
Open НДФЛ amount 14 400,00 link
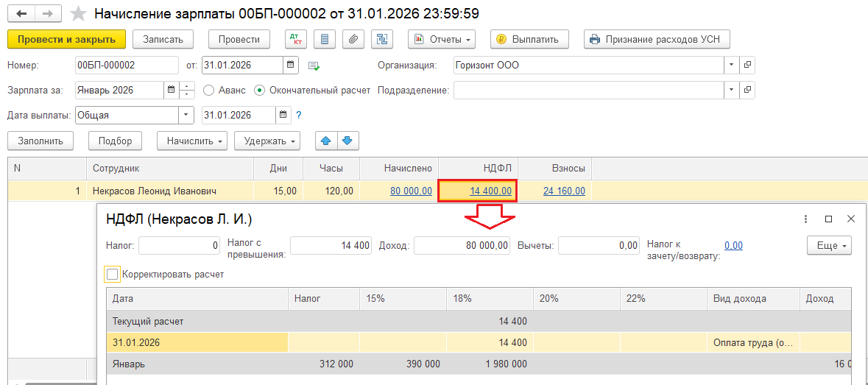[490, 191]
